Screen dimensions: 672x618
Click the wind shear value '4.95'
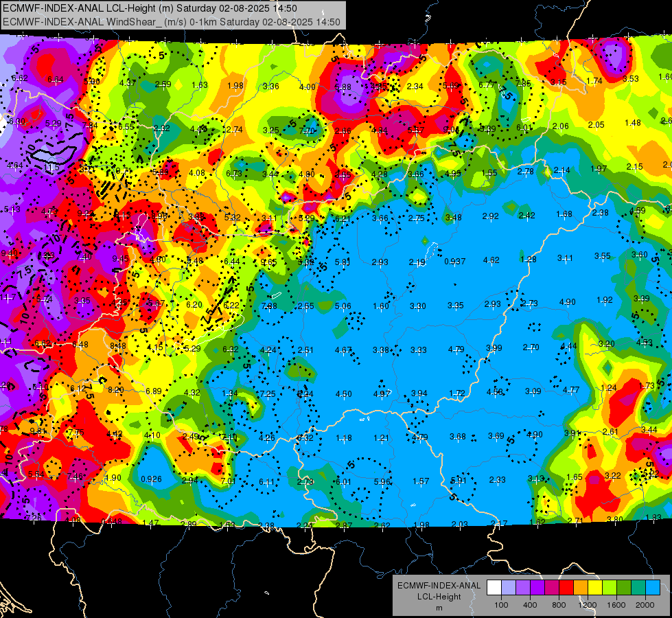[453, 174]
